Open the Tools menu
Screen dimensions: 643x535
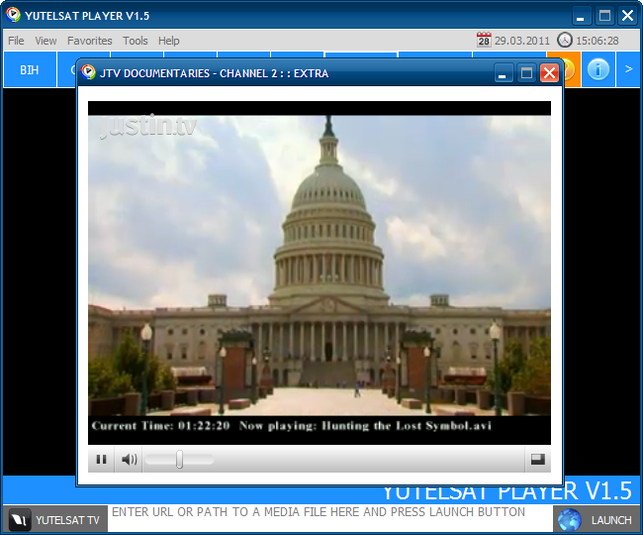135,41
